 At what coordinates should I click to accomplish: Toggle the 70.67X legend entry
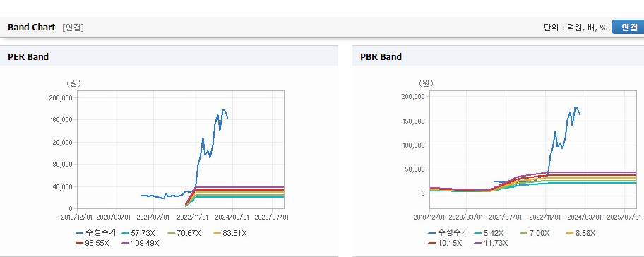coord(184,233)
